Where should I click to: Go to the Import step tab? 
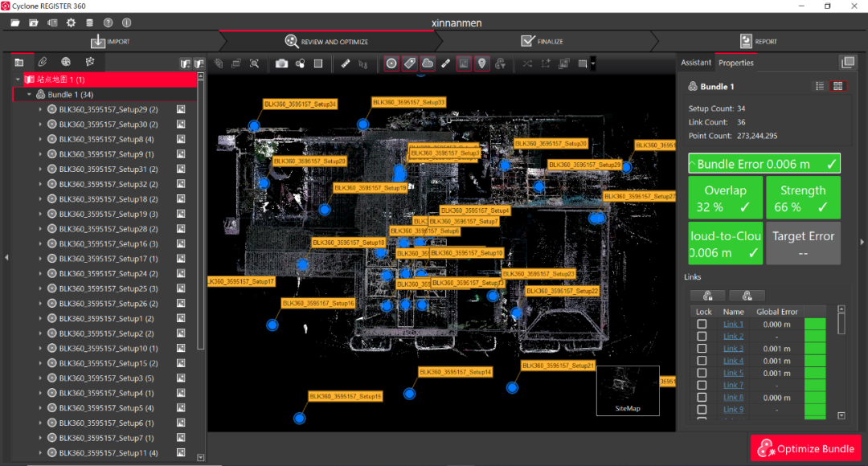(110, 42)
